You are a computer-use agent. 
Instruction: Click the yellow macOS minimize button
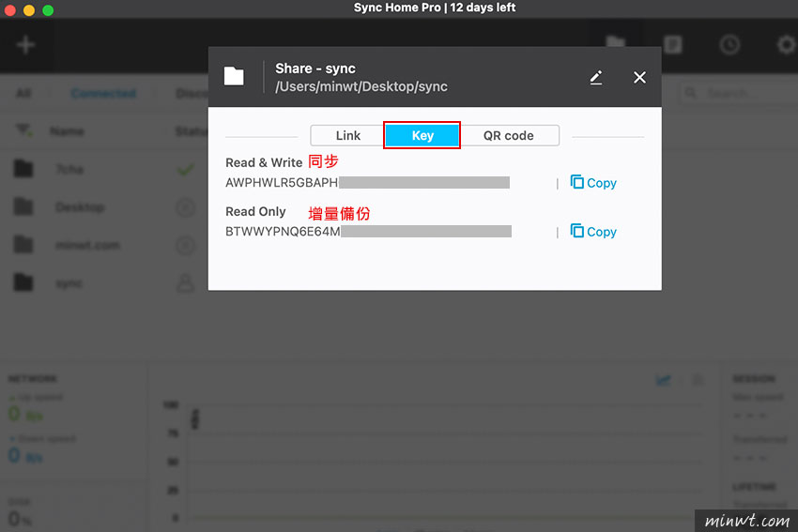[x=29, y=10]
